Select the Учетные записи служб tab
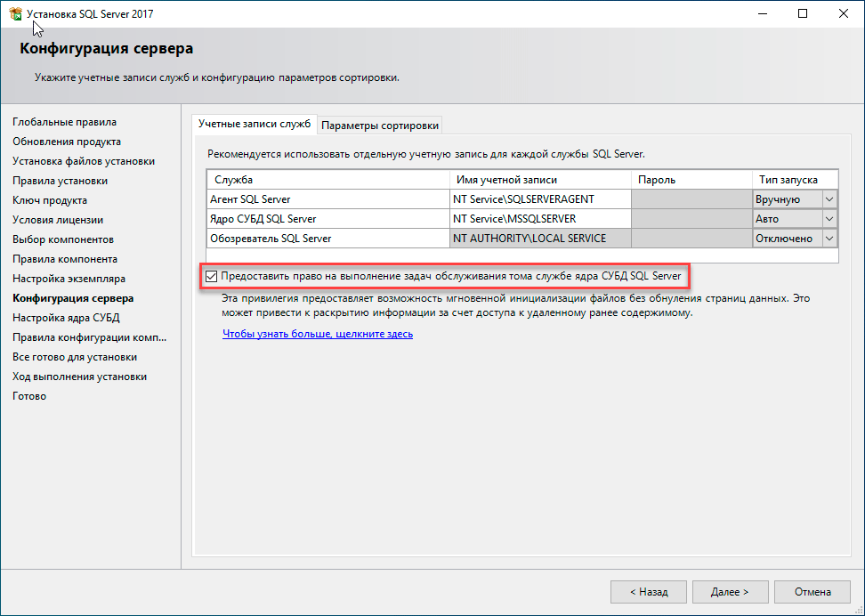The image size is (865, 616). point(255,124)
